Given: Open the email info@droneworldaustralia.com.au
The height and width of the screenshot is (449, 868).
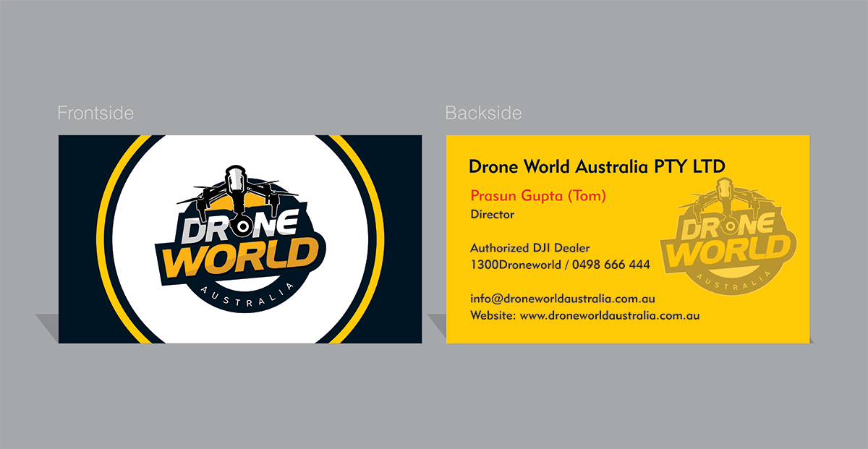Looking at the screenshot, I should pos(563,299).
